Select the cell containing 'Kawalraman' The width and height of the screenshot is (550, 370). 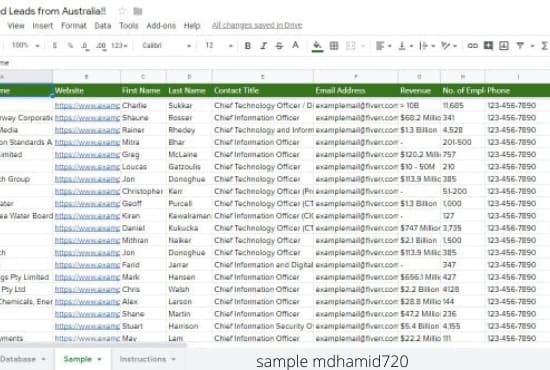pos(189,216)
